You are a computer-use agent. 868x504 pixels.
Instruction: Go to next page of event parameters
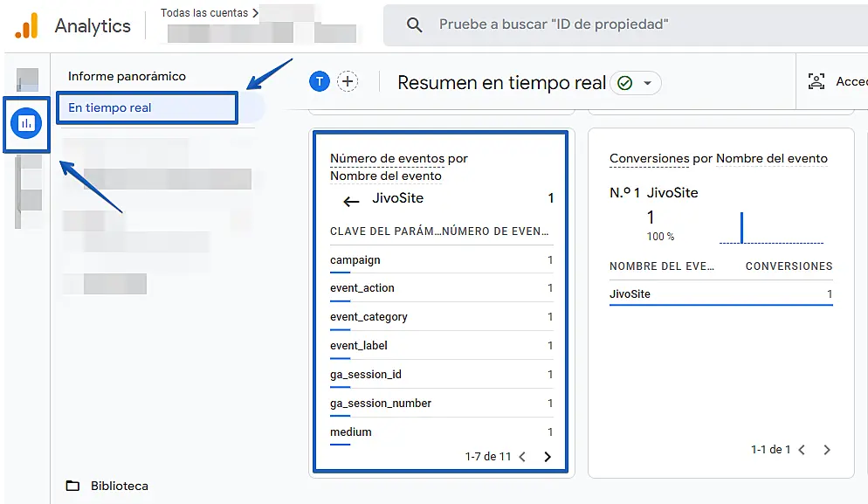coord(548,456)
